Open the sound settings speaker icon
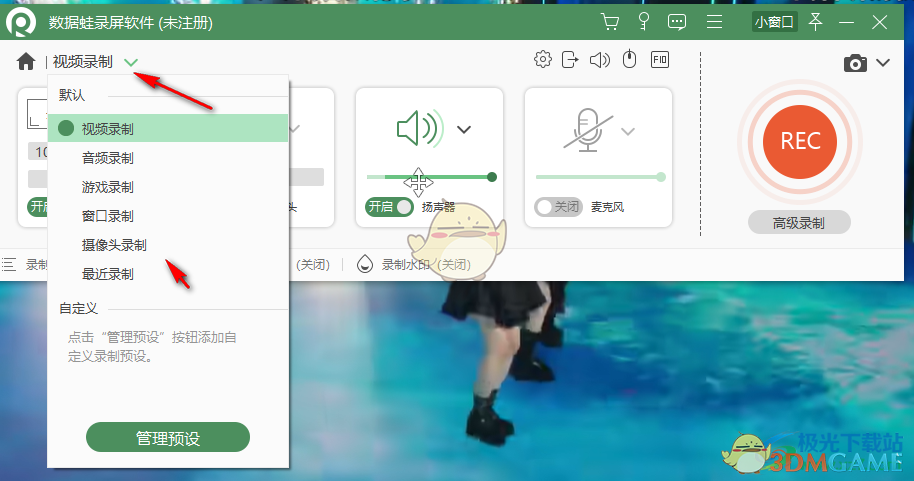Image resolution: width=914 pixels, height=481 pixels. pos(600,59)
